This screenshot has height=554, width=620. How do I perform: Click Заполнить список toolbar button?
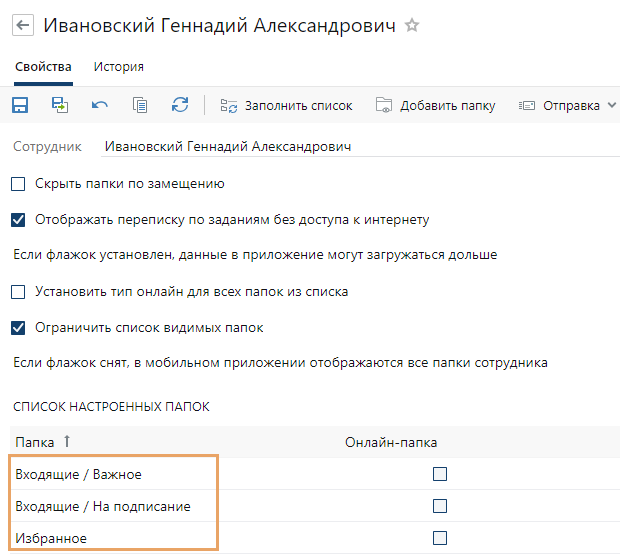(286, 105)
